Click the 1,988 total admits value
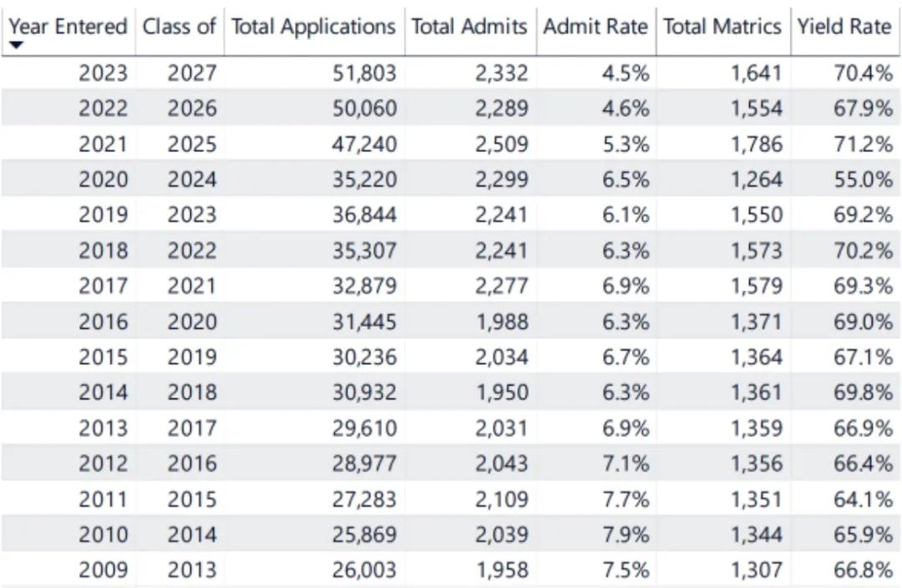This screenshot has width=902, height=588. coord(502,321)
